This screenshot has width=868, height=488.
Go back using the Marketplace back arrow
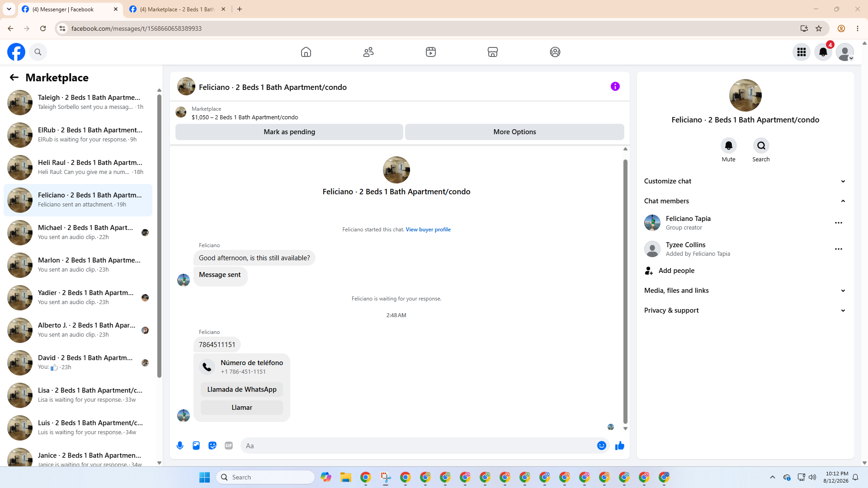point(14,77)
